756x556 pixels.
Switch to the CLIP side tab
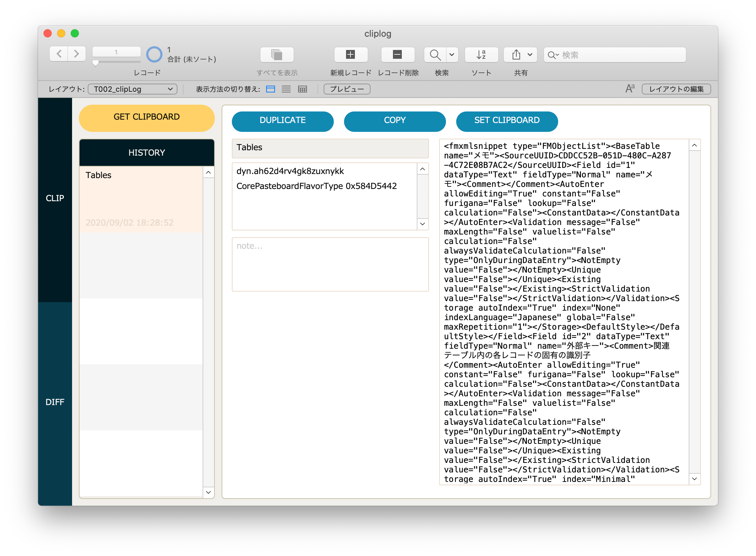[x=55, y=198]
